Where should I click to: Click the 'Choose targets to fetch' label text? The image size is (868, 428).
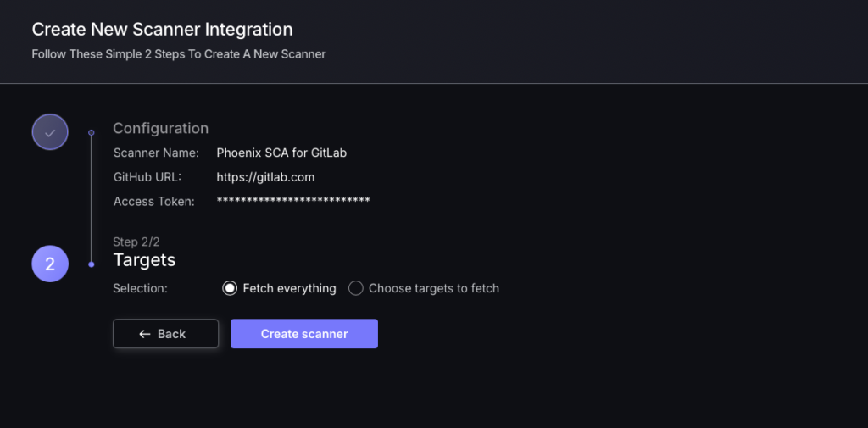pos(434,288)
